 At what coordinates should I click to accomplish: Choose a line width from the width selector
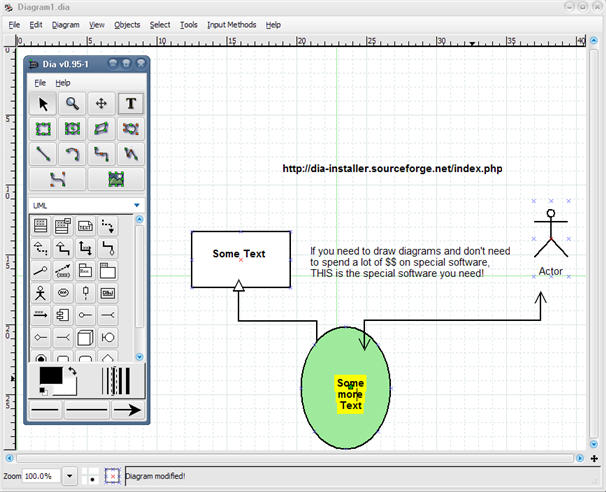116,381
